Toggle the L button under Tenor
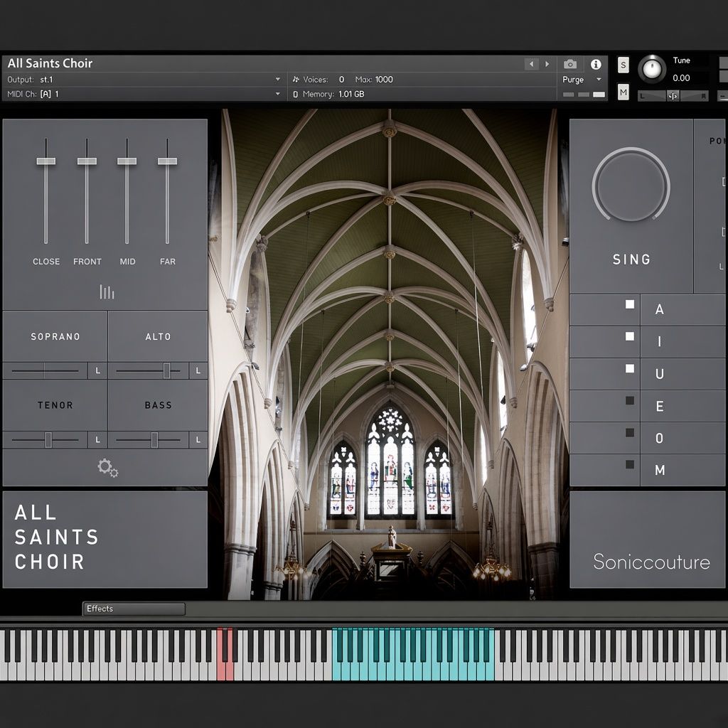The width and height of the screenshot is (728, 728). click(x=97, y=439)
